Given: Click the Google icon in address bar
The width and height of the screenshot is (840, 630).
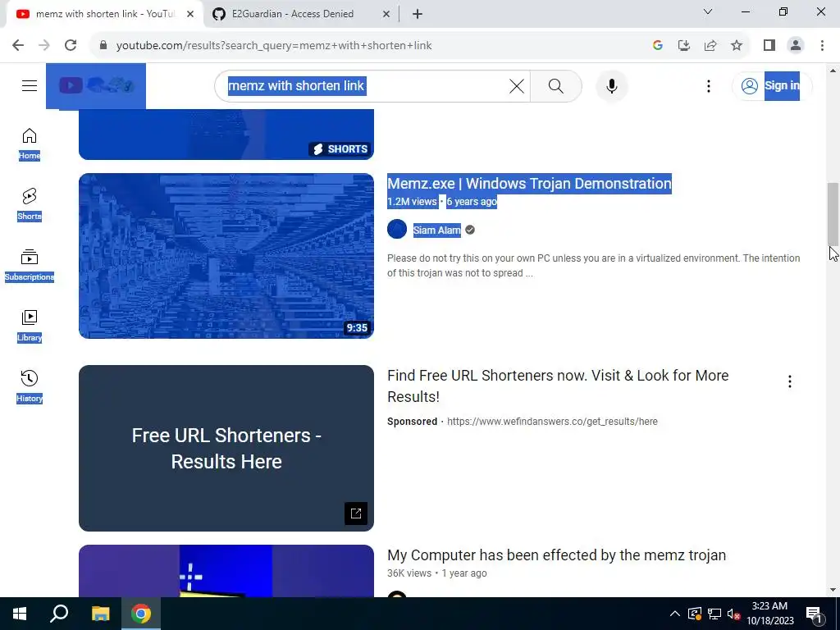Looking at the screenshot, I should click(657, 46).
